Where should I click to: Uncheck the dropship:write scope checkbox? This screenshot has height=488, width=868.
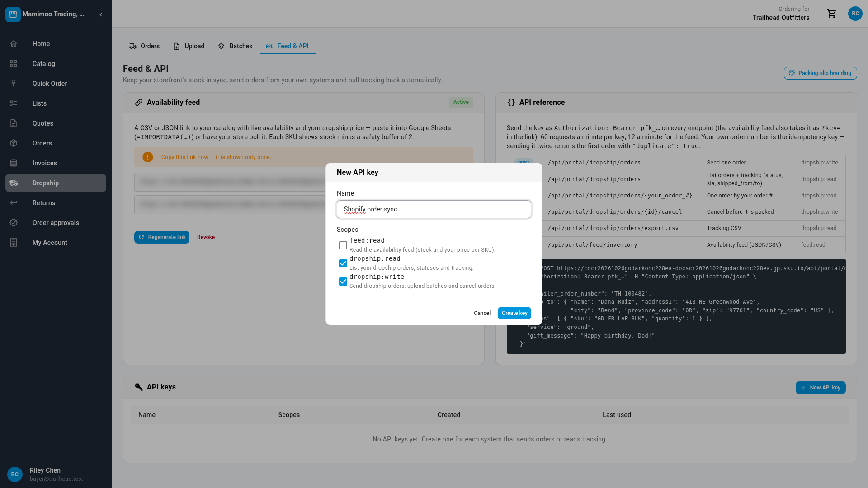(343, 282)
